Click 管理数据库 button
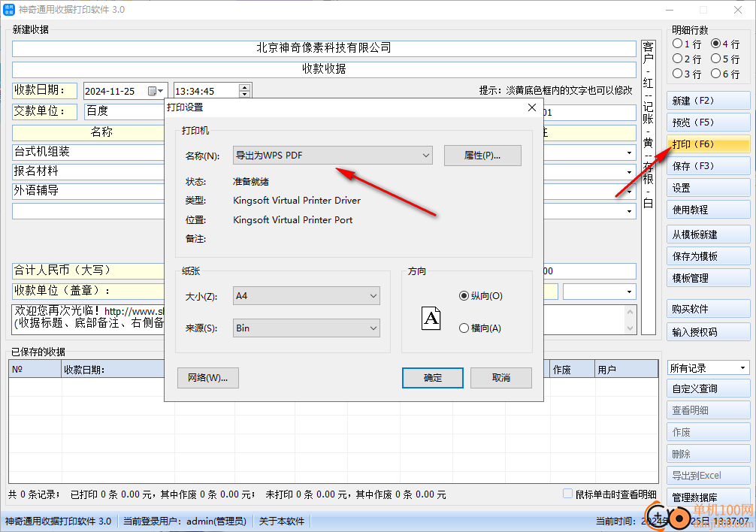Screen dimensions: 756x532 coord(708,497)
